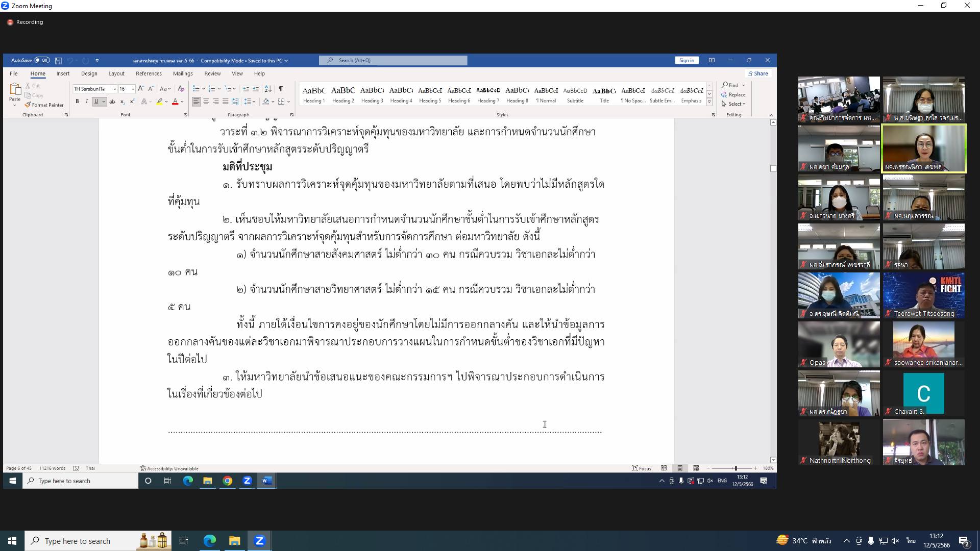Screen dimensions: 980x551
Task: Open Microsoft Edge in outer Windows taskbar
Action: pyautogui.click(x=209, y=541)
